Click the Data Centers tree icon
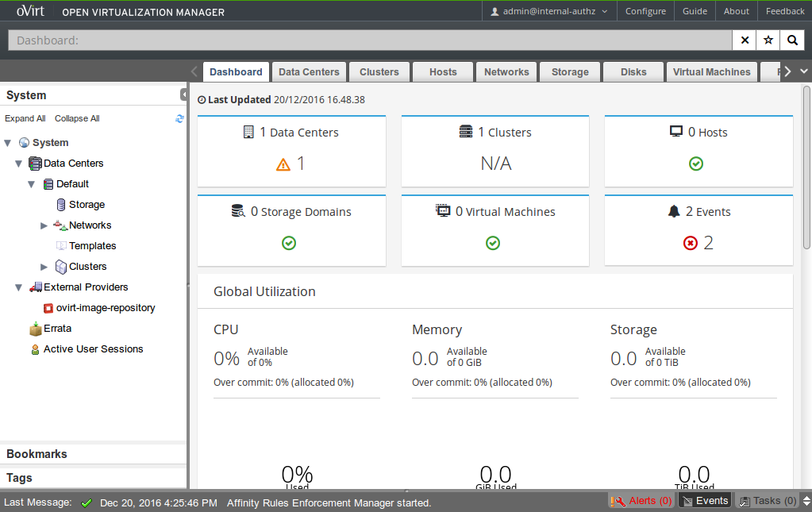 click(x=35, y=164)
